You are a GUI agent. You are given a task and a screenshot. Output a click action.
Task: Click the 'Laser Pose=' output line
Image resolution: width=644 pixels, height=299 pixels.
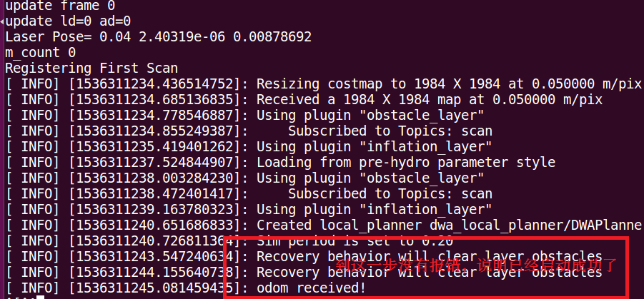coord(158,37)
